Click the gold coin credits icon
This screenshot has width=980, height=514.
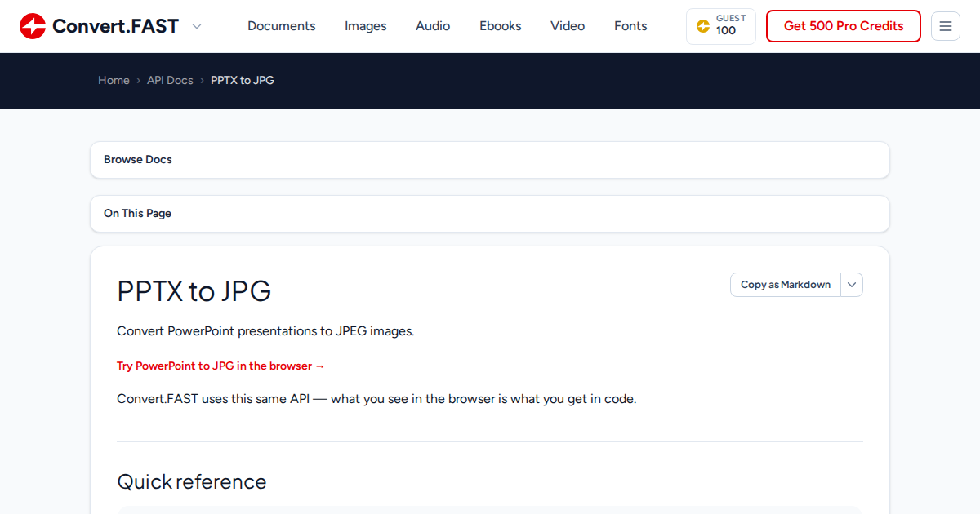pos(703,26)
